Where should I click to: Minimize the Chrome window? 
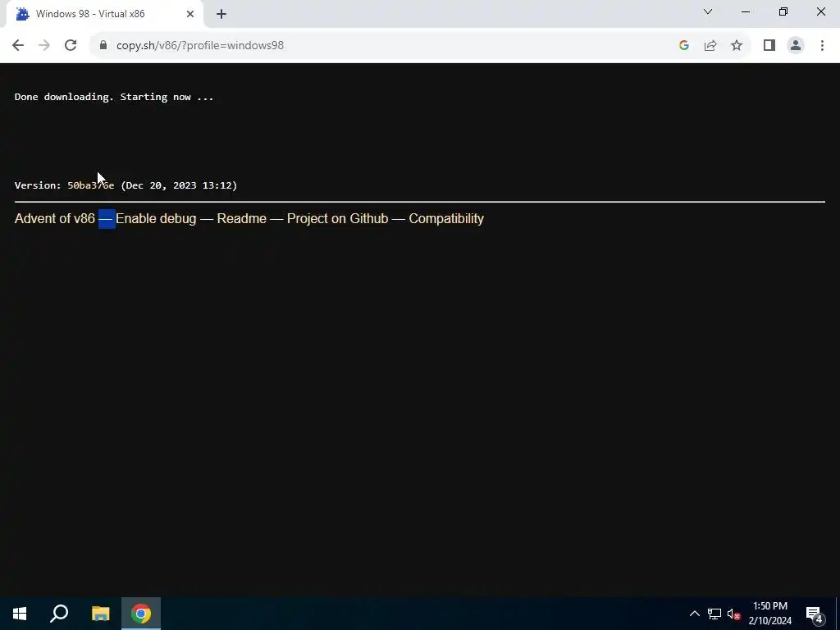[745, 11]
